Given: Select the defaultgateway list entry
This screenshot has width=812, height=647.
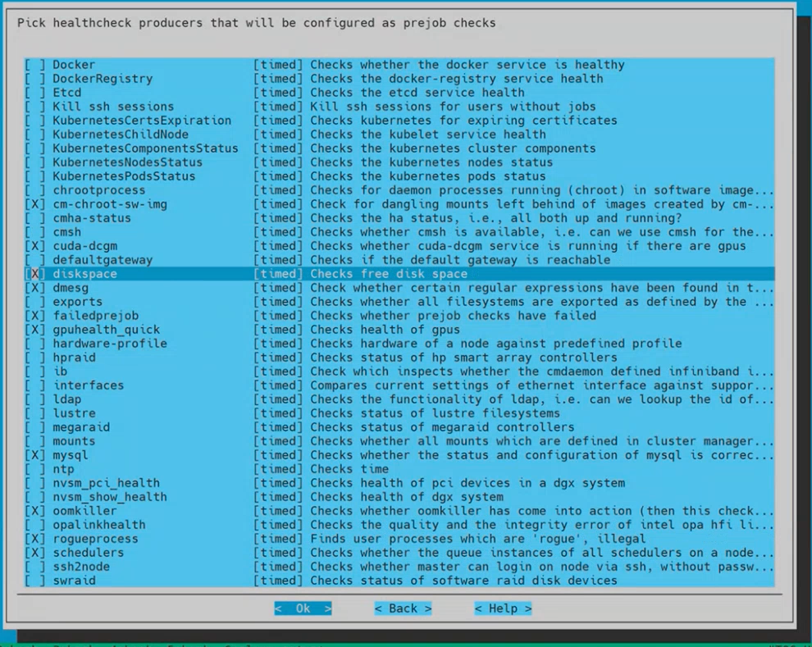Looking at the screenshot, I should coord(103,260).
